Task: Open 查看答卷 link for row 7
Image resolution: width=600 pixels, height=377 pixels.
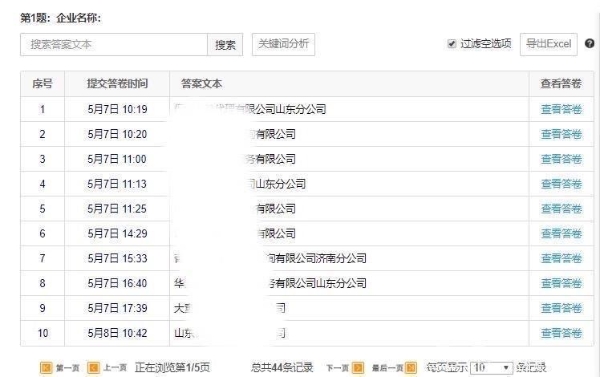Action: [x=561, y=258]
